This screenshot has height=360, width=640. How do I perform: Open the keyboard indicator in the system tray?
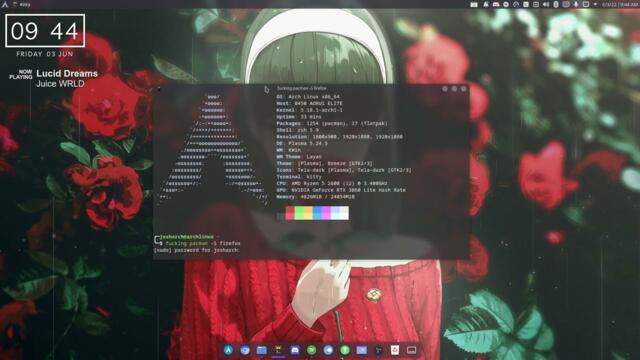tap(474, 4)
